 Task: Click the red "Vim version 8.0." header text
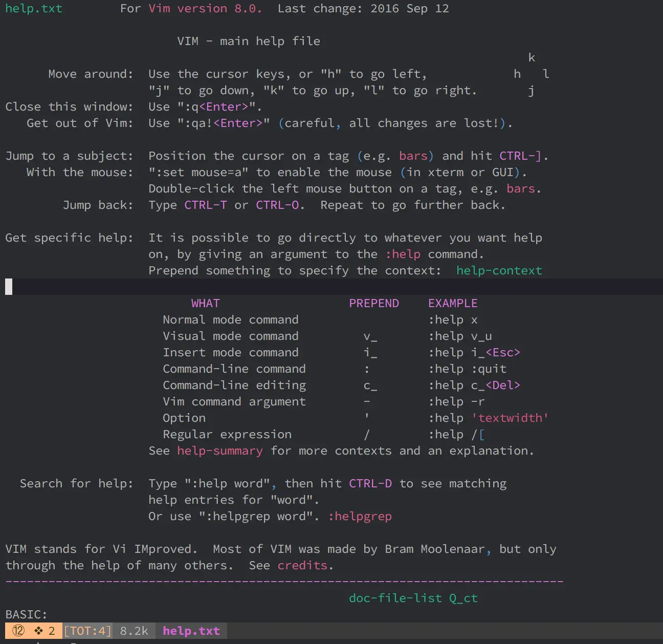point(205,9)
